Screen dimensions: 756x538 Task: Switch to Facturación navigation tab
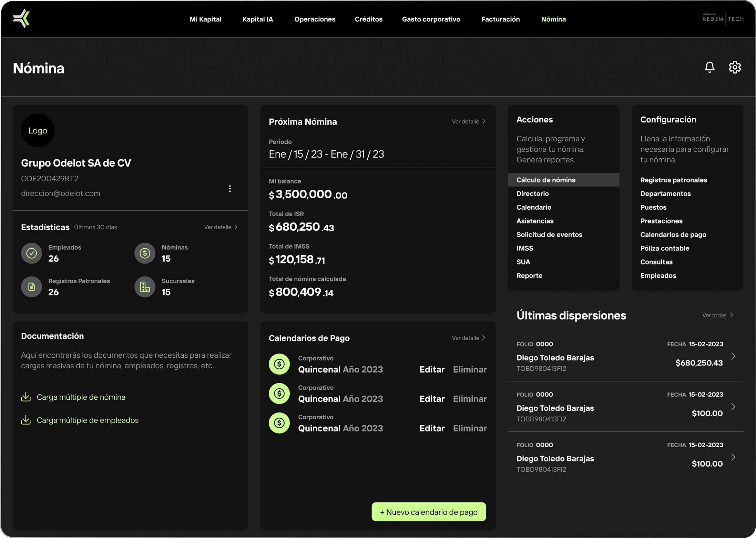point(500,19)
